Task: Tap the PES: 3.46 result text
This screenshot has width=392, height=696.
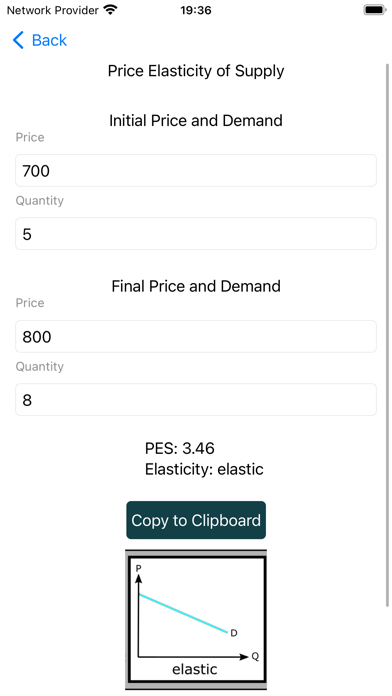Action: click(180, 448)
